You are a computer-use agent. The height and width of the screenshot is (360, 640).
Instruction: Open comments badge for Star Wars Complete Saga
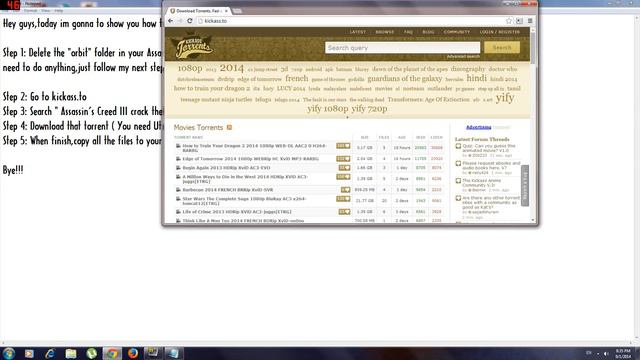click(x=343, y=199)
